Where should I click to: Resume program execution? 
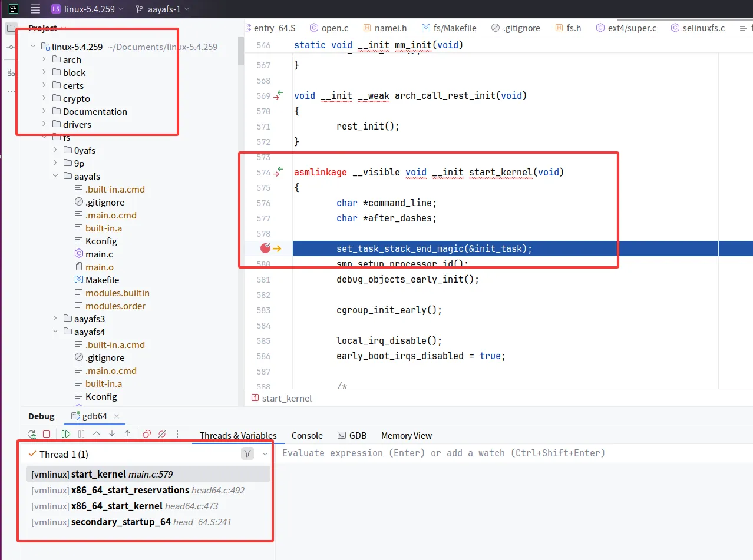coord(66,435)
